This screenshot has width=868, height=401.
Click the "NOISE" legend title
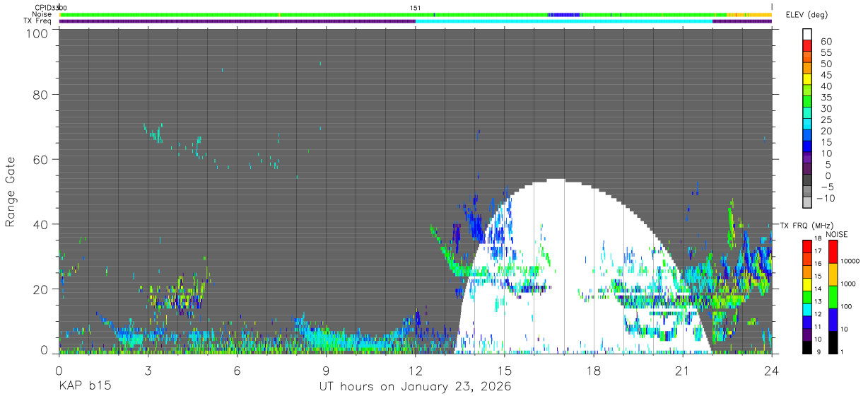[838, 234]
